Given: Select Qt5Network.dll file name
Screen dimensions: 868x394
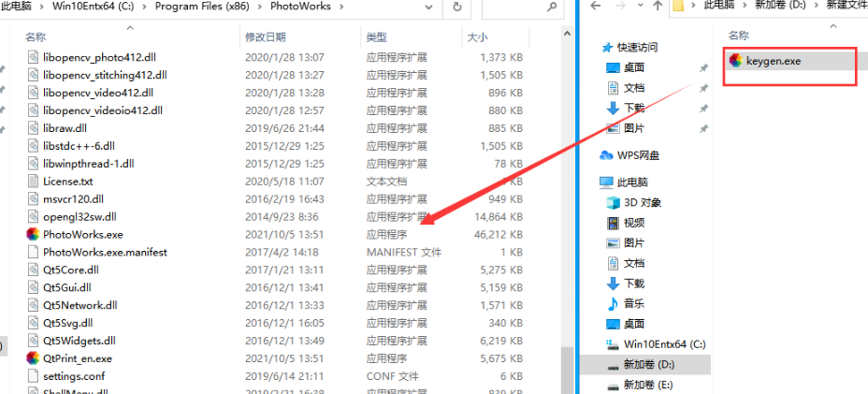Looking at the screenshot, I should point(80,305).
